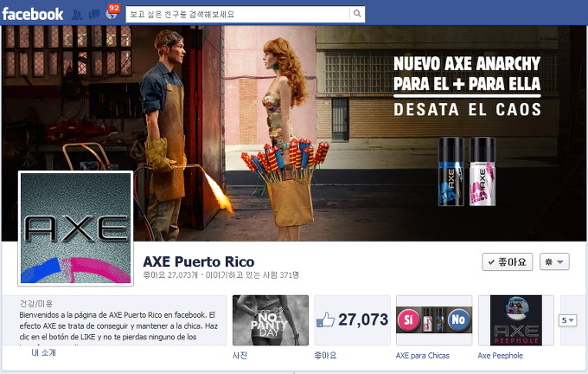Select the 좋아요 likes label under count

pos(325,356)
